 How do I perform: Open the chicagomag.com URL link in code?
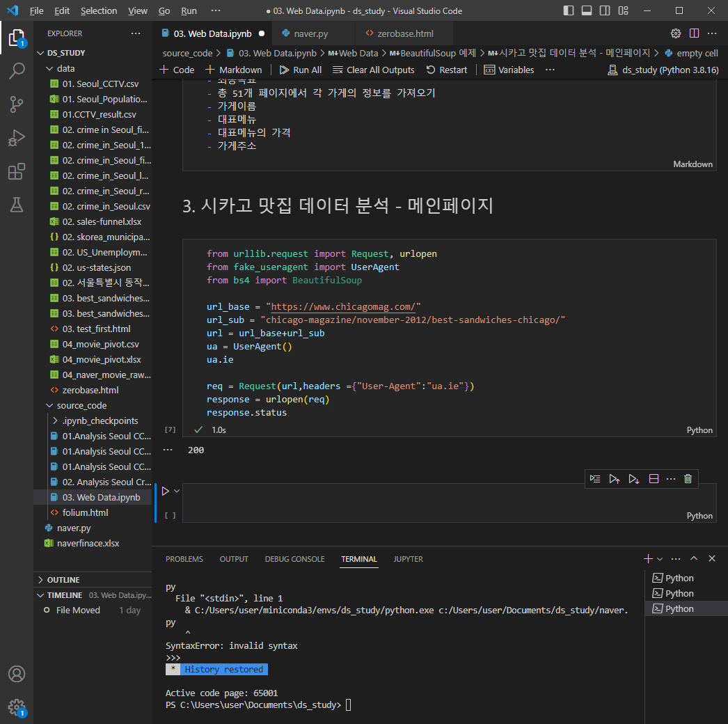coord(343,306)
